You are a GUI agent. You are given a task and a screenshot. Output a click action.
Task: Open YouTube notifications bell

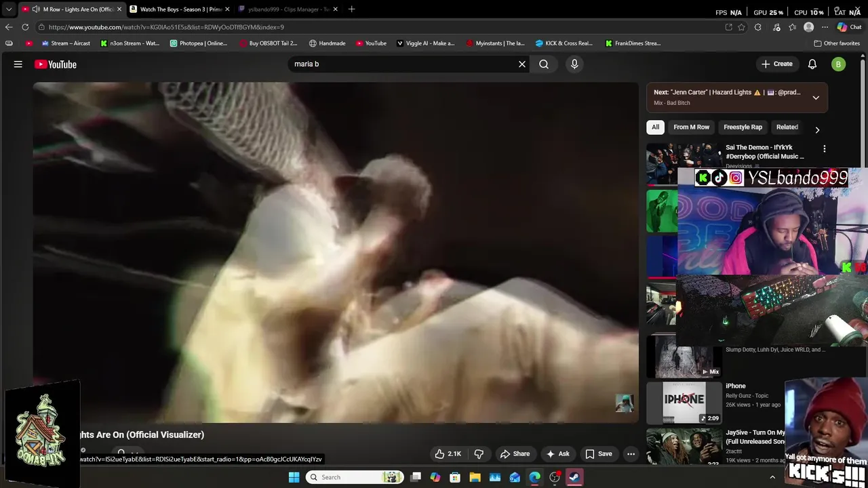point(812,64)
